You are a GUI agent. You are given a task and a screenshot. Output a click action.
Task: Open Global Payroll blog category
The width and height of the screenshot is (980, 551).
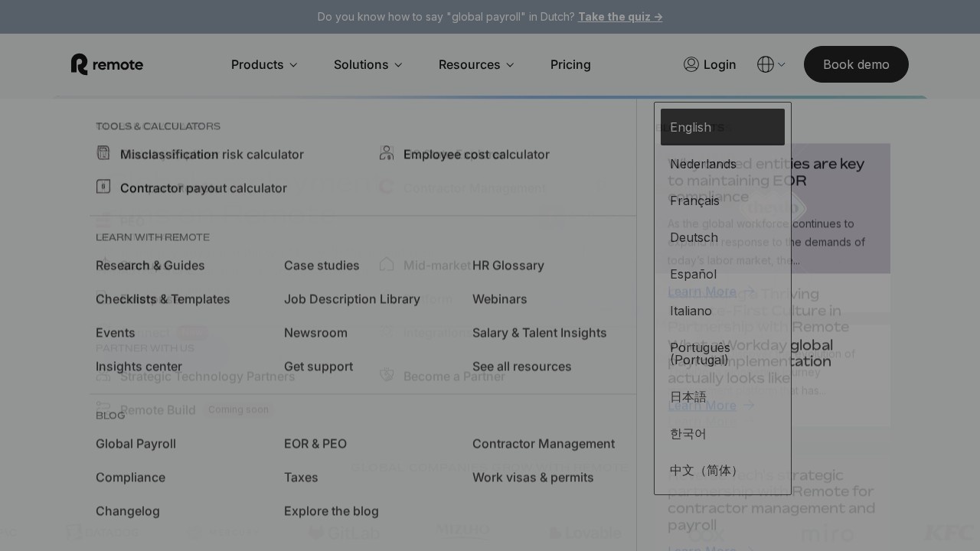[136, 443]
